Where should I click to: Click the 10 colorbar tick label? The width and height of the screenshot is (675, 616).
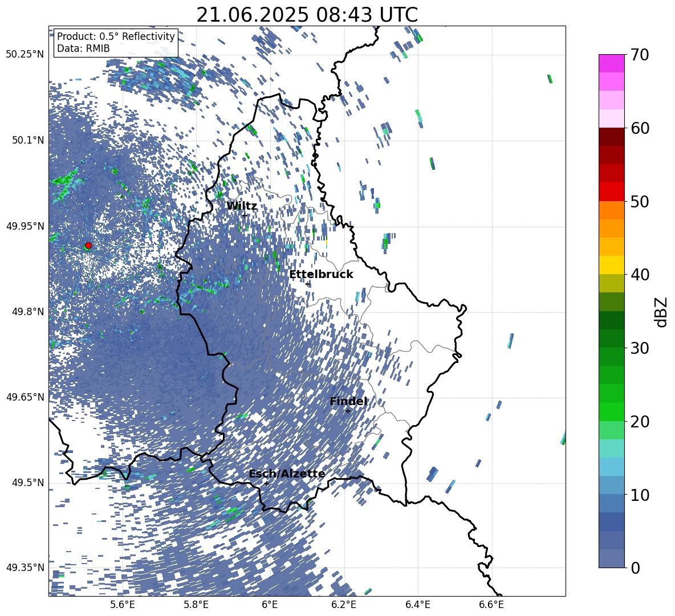[x=640, y=495]
